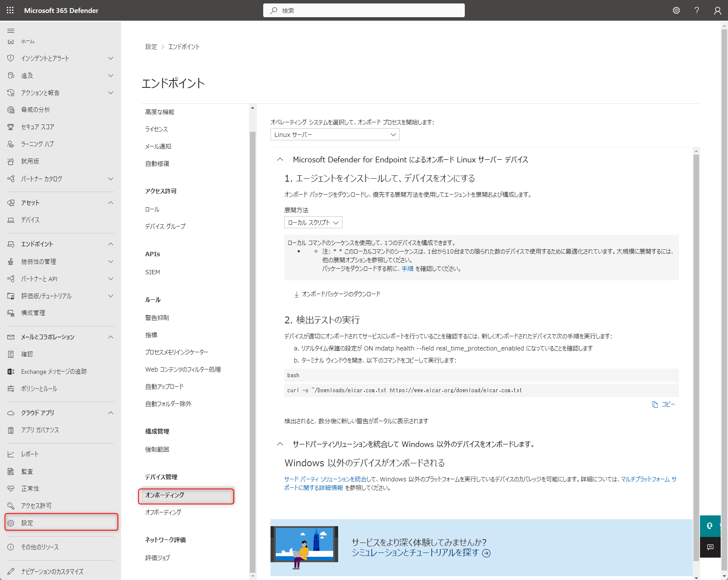Click the 脅威の分析 icon
Screen dimensions: 728x580
[x=11, y=110]
